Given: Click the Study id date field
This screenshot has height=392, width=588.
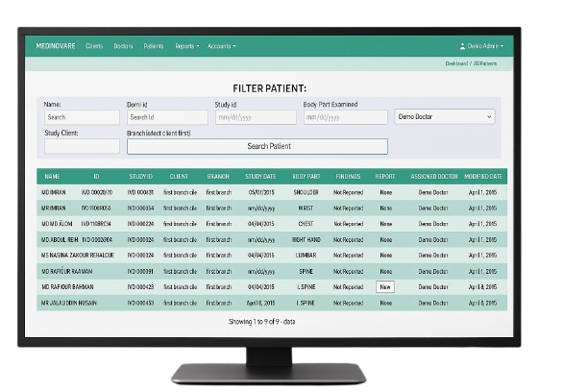Looking at the screenshot, I should click(x=256, y=117).
